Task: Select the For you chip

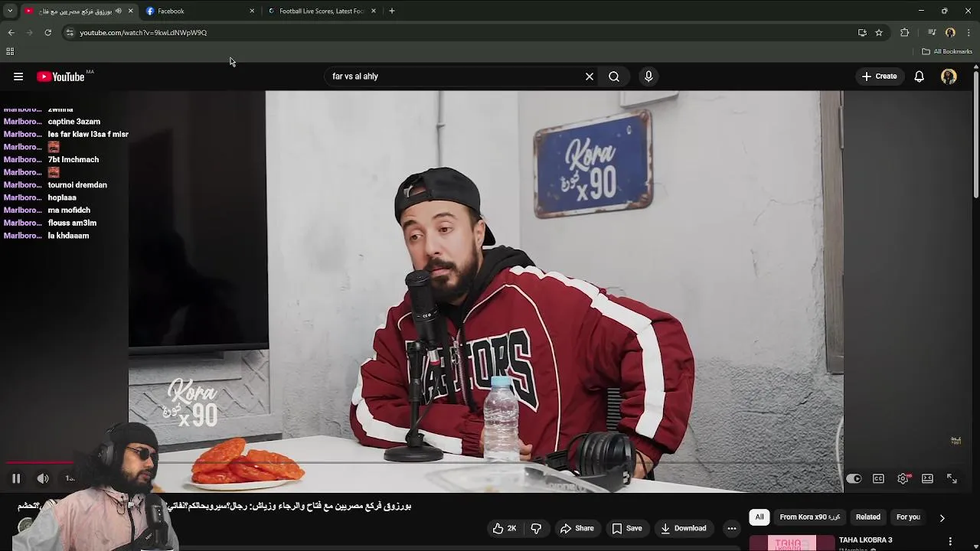Action: [908, 517]
